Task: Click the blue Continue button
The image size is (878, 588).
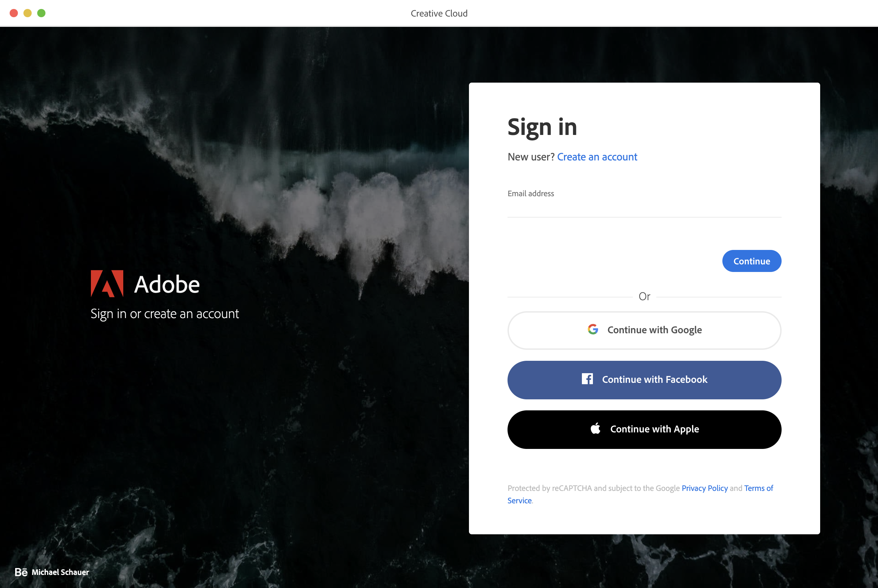Action: pyautogui.click(x=751, y=261)
